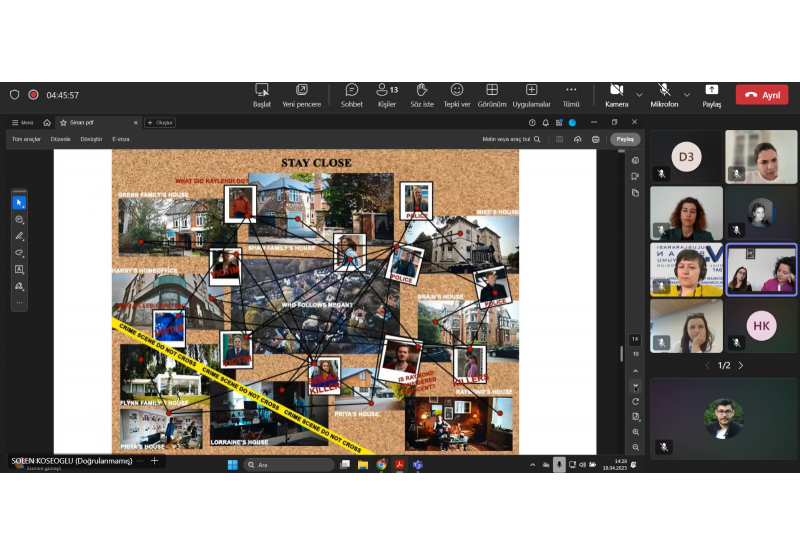Click Paylaş share screen icon in Teams
Image resolution: width=800 pixels, height=554 pixels.
coord(711,95)
